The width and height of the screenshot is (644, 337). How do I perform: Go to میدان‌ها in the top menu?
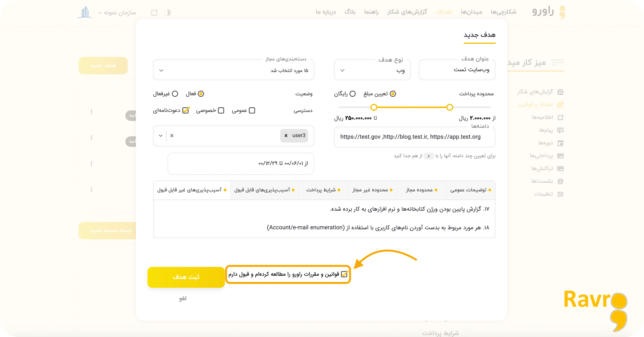click(471, 12)
